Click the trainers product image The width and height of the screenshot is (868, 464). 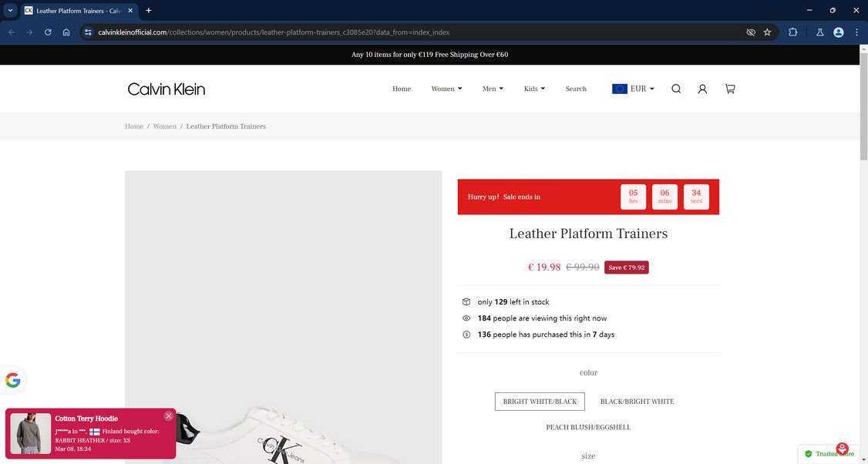pyautogui.click(x=284, y=318)
